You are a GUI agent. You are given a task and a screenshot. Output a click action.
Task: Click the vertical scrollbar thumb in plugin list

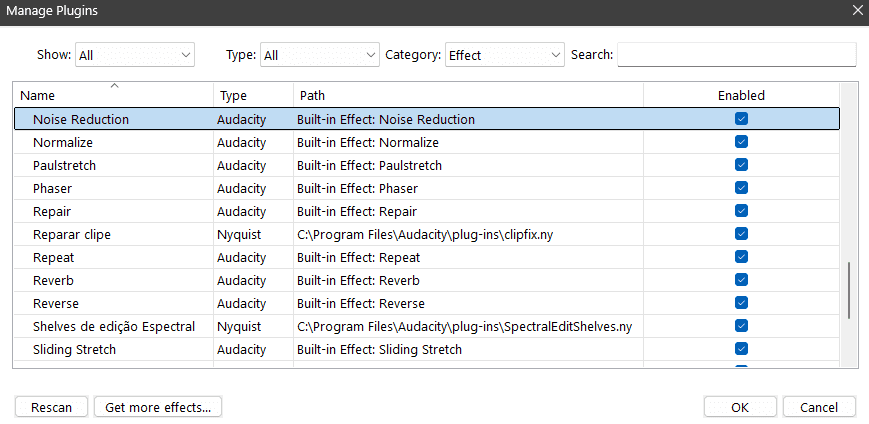click(848, 290)
